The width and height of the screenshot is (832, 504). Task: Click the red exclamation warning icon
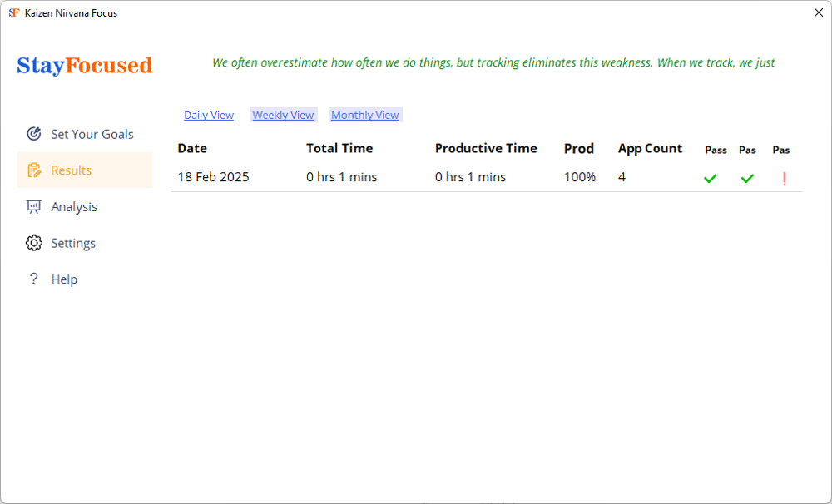point(784,178)
